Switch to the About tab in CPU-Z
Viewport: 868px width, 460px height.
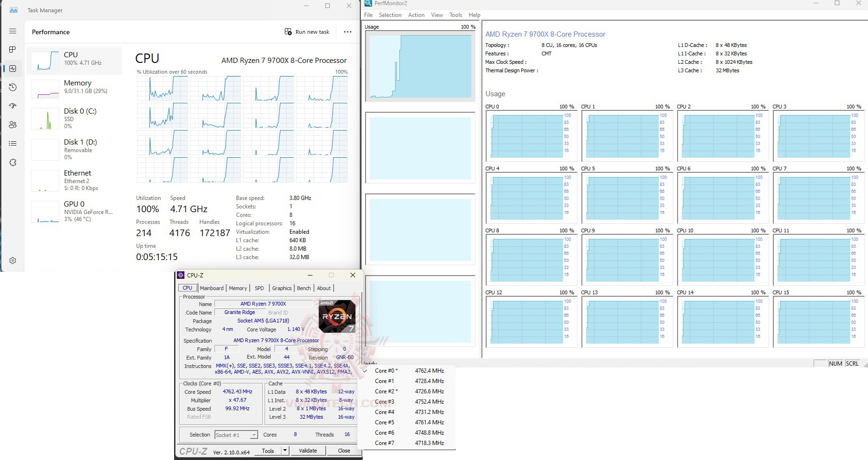tap(324, 288)
